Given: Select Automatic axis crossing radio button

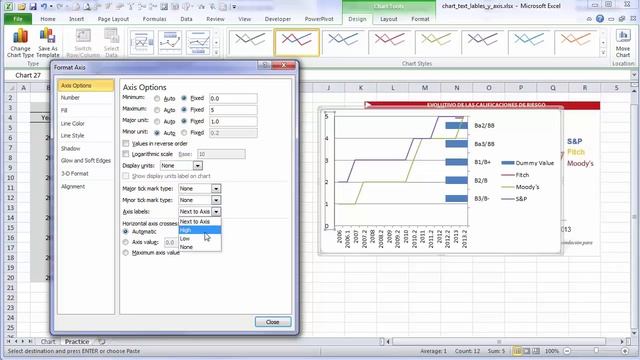Looking at the screenshot, I should tap(126, 231).
